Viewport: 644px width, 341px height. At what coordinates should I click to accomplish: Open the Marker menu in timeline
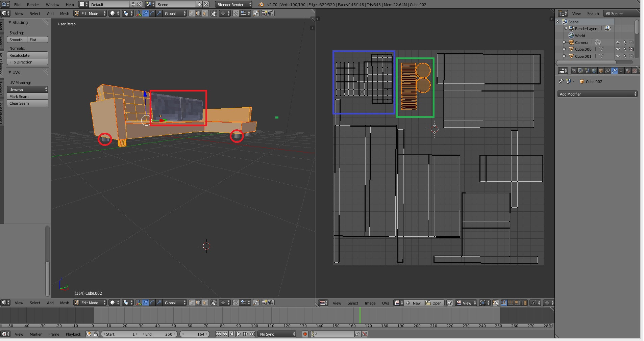[35, 334]
